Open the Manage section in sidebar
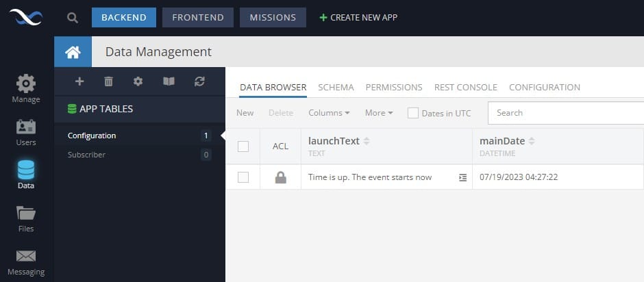 26,89
